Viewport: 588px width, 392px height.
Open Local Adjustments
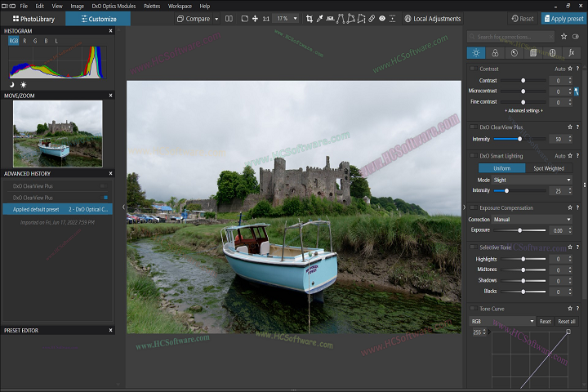[x=432, y=19]
